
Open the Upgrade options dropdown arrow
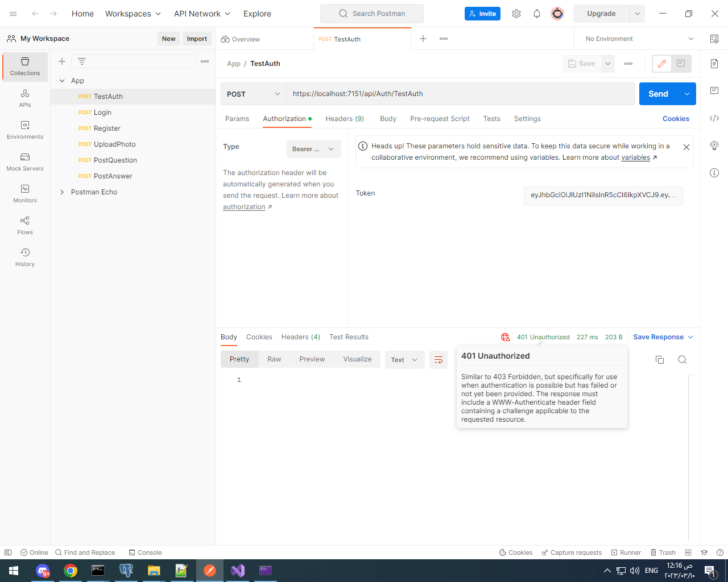[x=637, y=14]
